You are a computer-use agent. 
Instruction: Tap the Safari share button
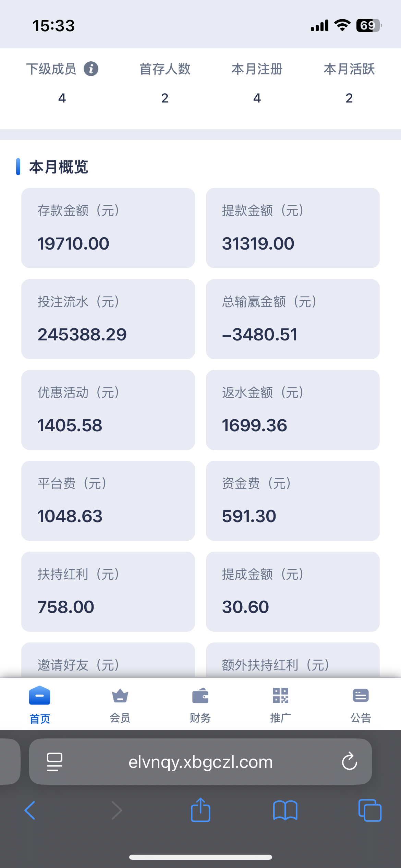(x=200, y=810)
